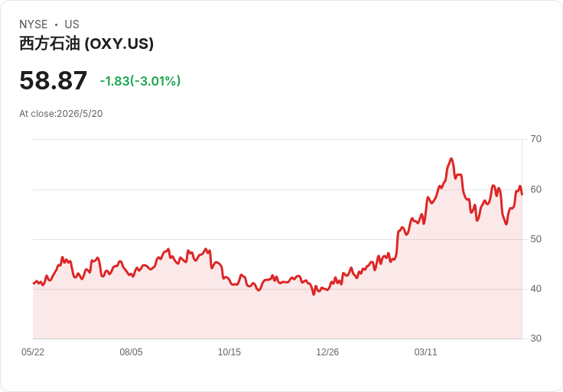The width and height of the screenshot is (563, 392).
Task: Click the 30 price axis label
Action: tap(535, 339)
